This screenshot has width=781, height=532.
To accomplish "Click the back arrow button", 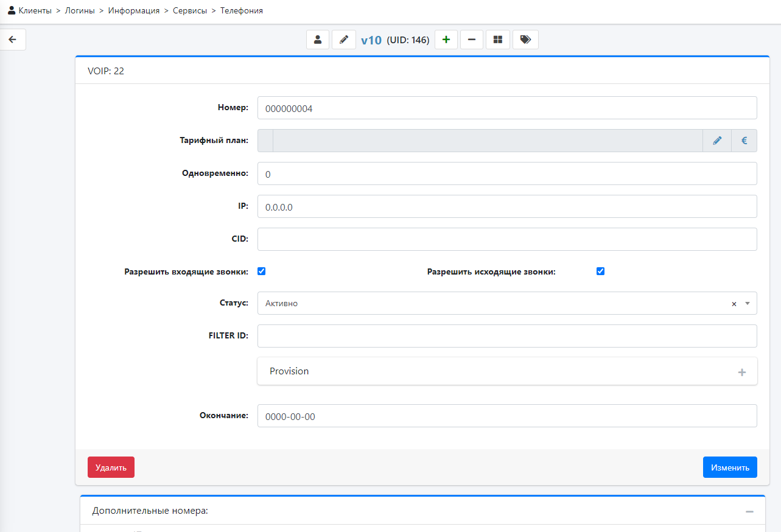I will [x=13, y=40].
